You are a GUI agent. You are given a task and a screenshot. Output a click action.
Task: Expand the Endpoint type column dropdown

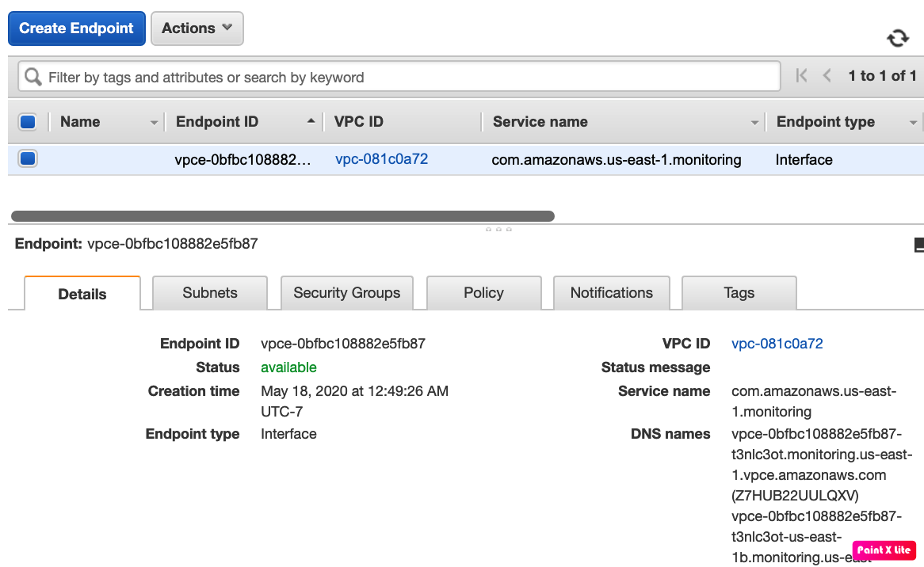pos(913,123)
